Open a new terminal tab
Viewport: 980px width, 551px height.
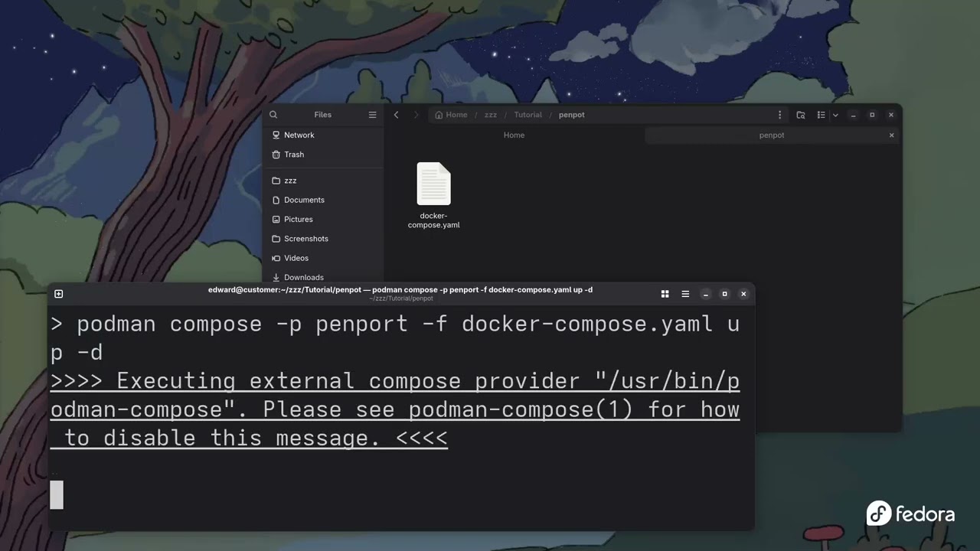pyautogui.click(x=59, y=294)
